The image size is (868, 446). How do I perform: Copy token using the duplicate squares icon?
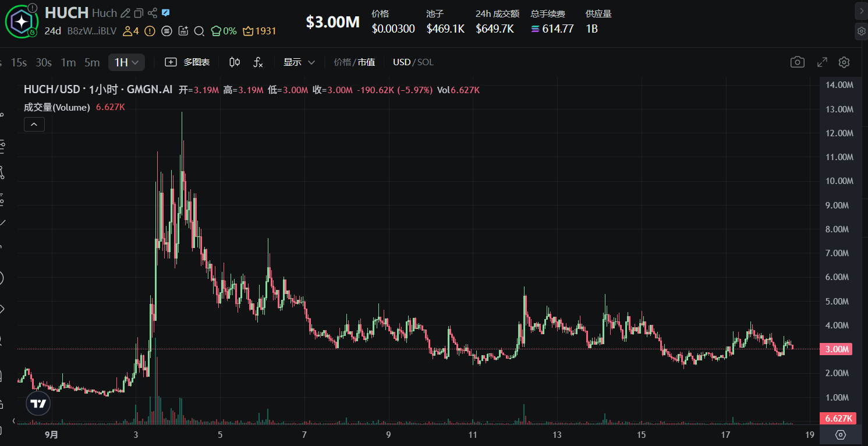coord(139,13)
